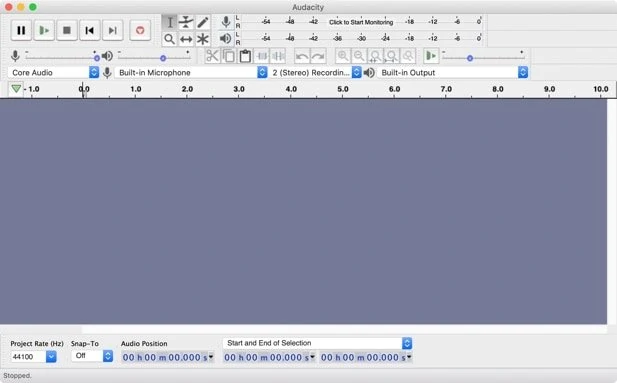Click the vertical scrollbar on the right
This screenshot has height=383, width=617.
coord(612,212)
